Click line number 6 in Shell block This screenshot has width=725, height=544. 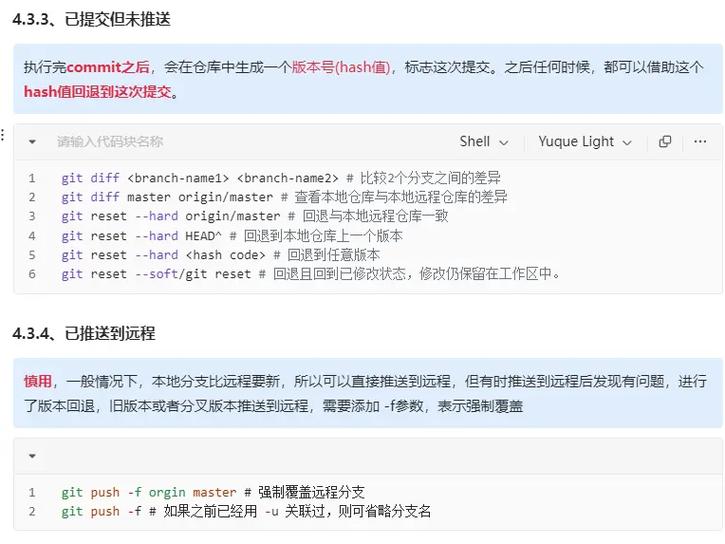tap(32, 274)
